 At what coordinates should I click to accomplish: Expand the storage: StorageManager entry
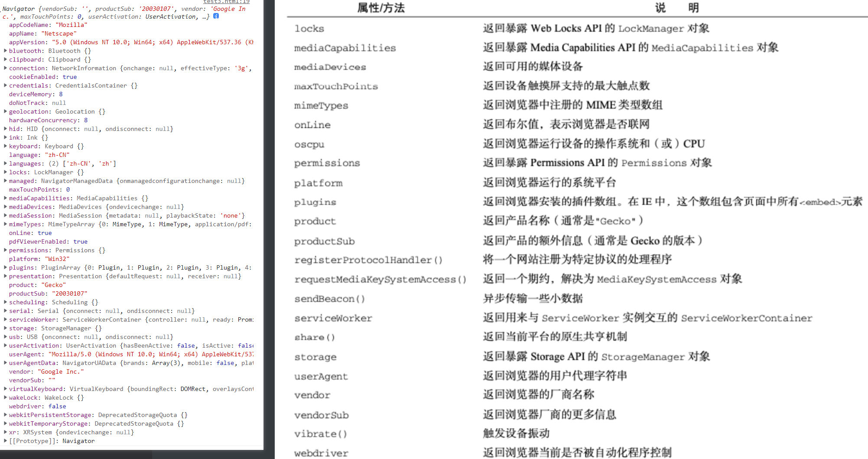pos(5,328)
